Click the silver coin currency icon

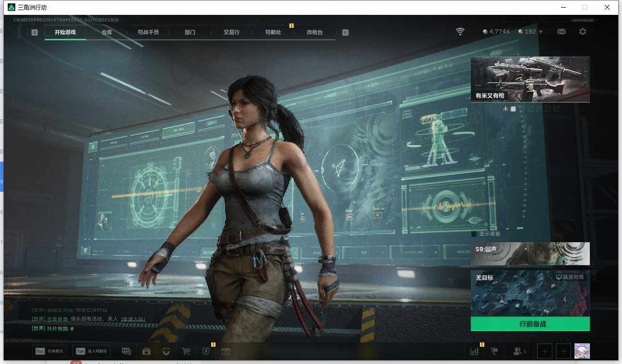pyautogui.click(x=485, y=32)
